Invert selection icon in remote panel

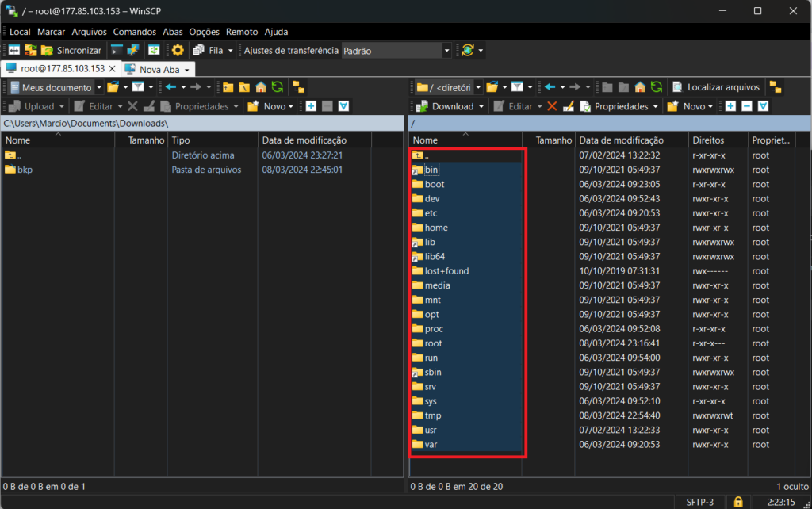pos(764,106)
